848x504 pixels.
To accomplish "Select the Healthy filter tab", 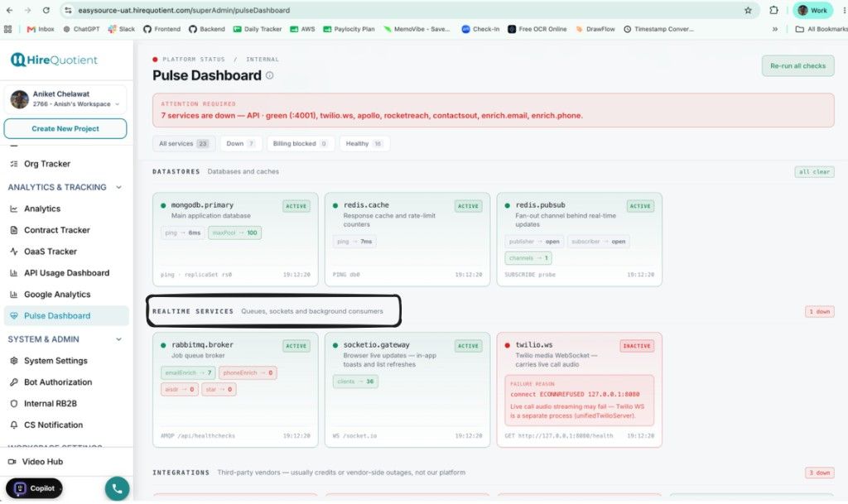I will (x=364, y=144).
